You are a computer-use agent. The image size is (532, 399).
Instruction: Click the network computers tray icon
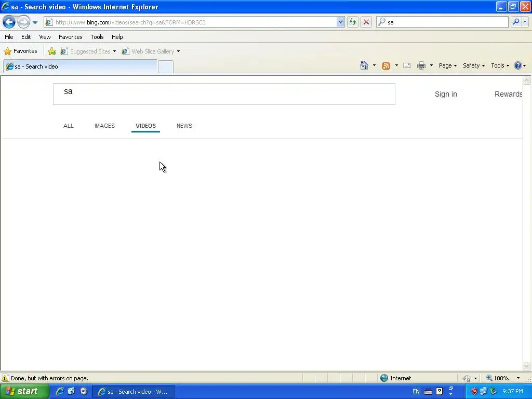pos(484,392)
